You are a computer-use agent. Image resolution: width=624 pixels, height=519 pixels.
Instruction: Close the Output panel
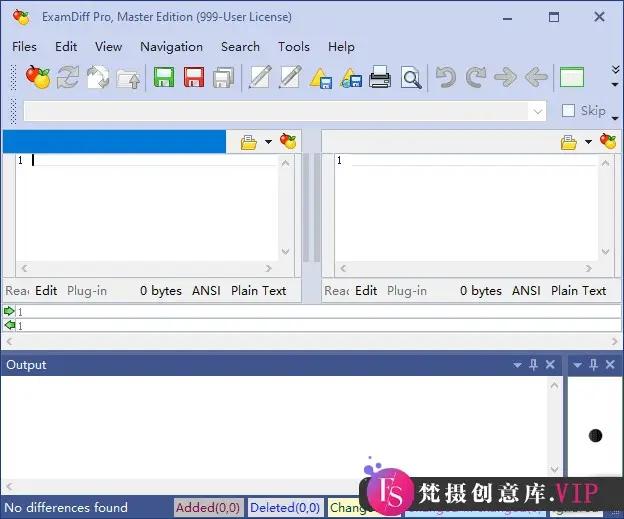click(x=550, y=364)
